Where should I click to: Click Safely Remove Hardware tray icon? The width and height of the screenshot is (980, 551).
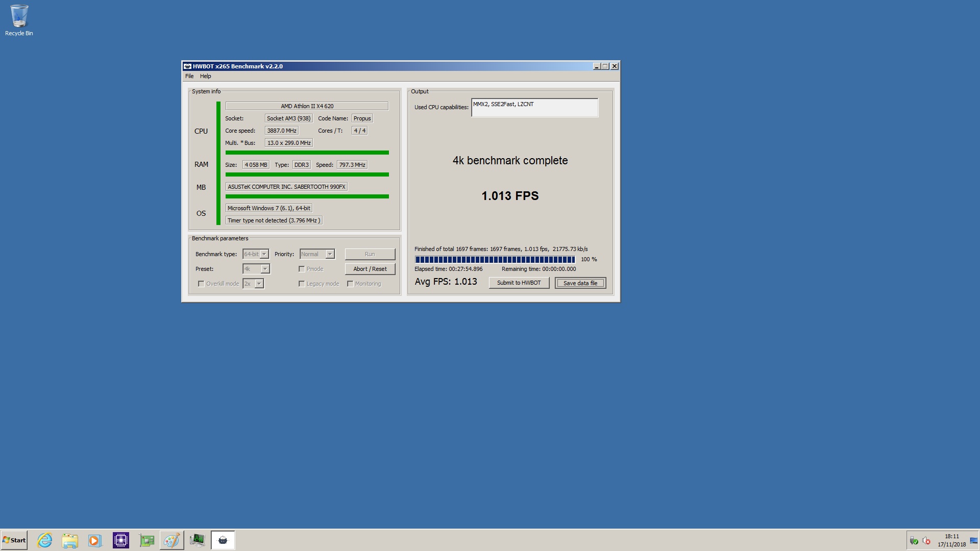pos(914,541)
